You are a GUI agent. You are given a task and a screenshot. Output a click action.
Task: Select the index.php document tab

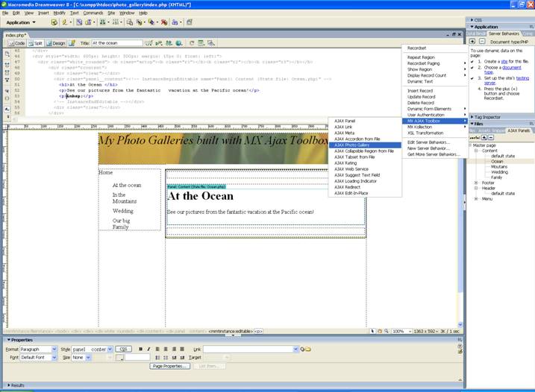[16, 35]
